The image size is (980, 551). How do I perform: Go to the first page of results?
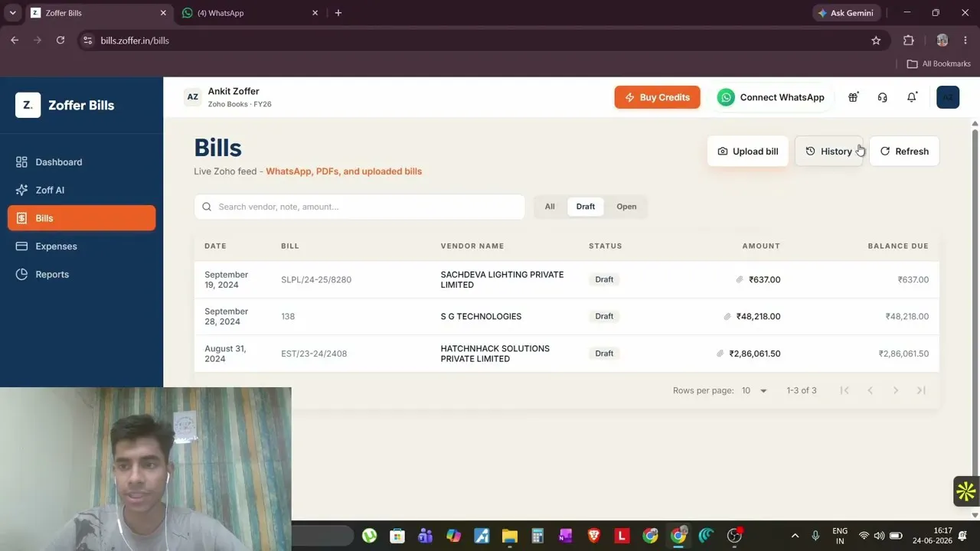pyautogui.click(x=844, y=390)
